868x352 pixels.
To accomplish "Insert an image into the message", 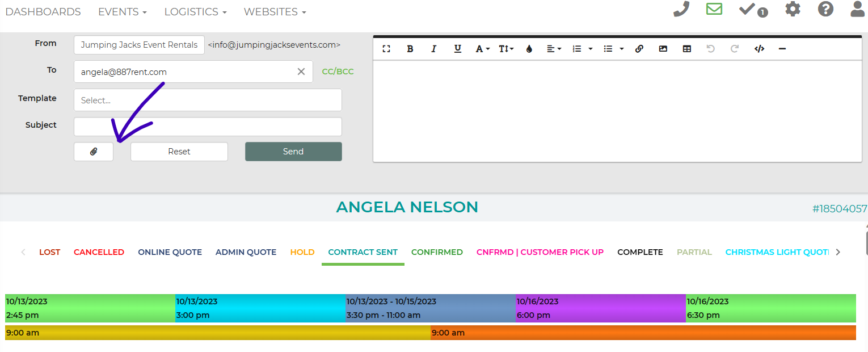I will pos(663,49).
